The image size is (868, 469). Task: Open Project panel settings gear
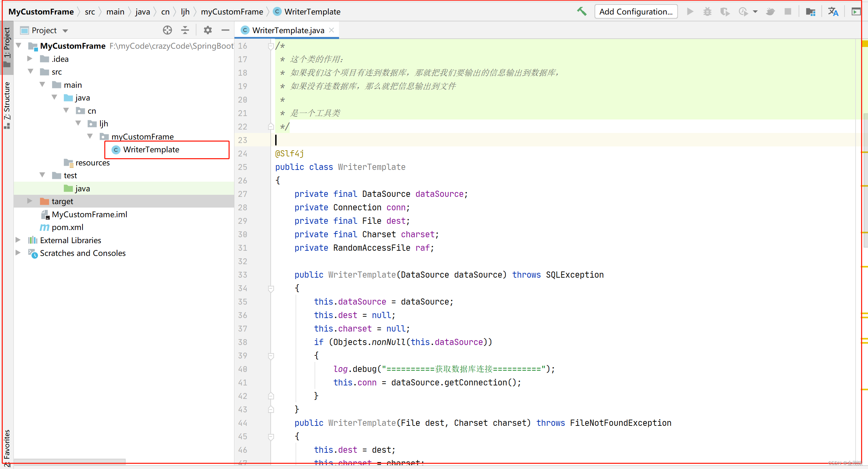point(208,30)
